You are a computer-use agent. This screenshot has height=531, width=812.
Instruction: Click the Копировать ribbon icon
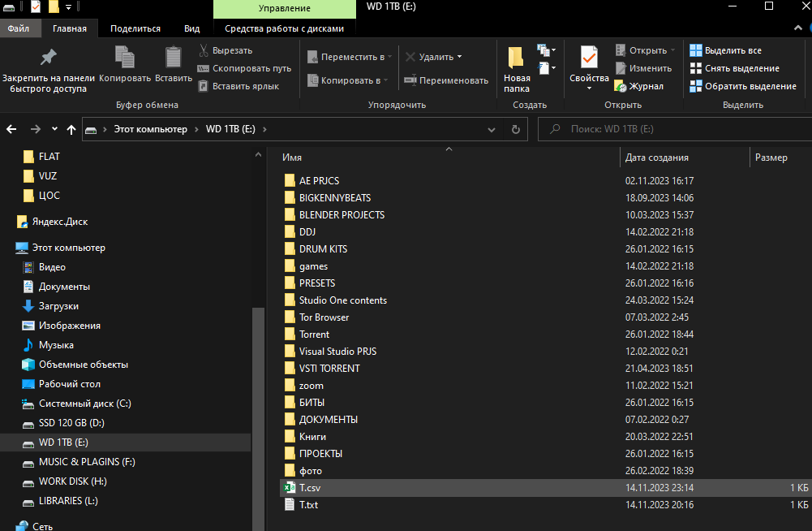click(124, 64)
